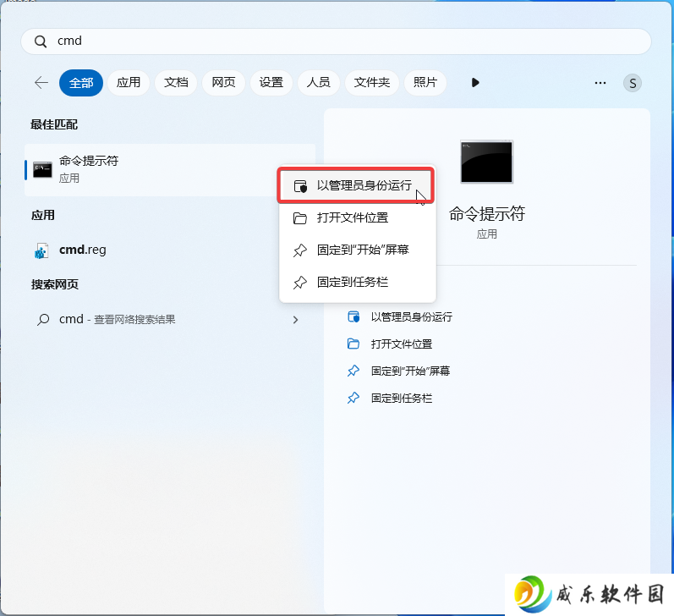The width and height of the screenshot is (674, 616).
Task: Click blue shield icon in preview pane
Action: point(353,317)
